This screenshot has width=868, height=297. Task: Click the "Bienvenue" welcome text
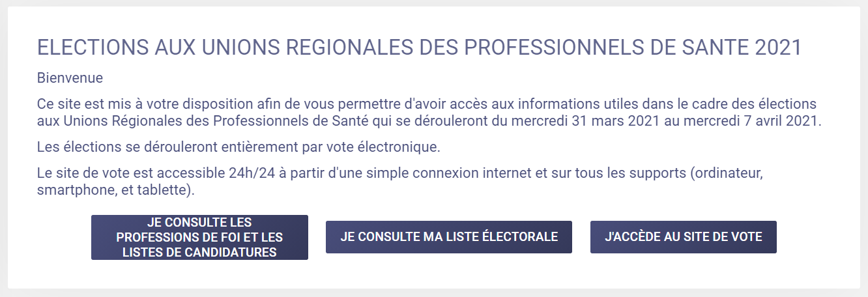pyautogui.click(x=70, y=78)
